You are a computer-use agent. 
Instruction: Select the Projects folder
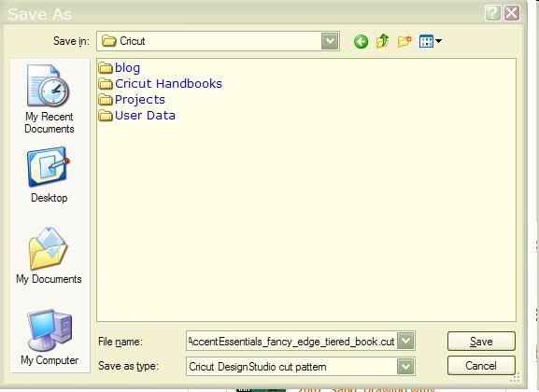pos(132,99)
